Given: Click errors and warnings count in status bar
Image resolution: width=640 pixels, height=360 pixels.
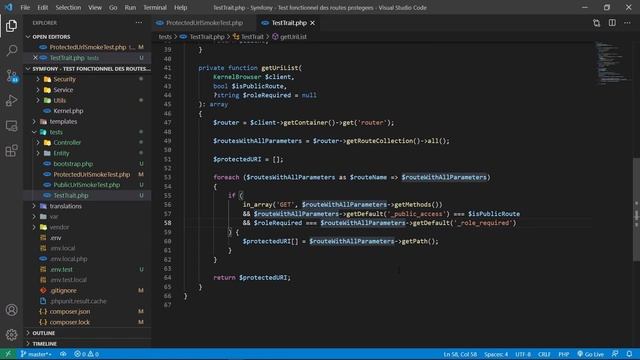Looking at the screenshot, I should (86, 354).
